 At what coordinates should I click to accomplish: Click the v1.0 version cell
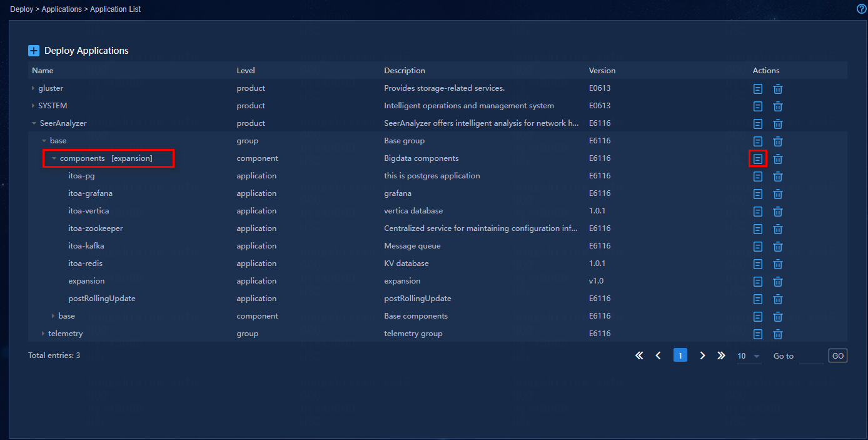pyautogui.click(x=596, y=281)
